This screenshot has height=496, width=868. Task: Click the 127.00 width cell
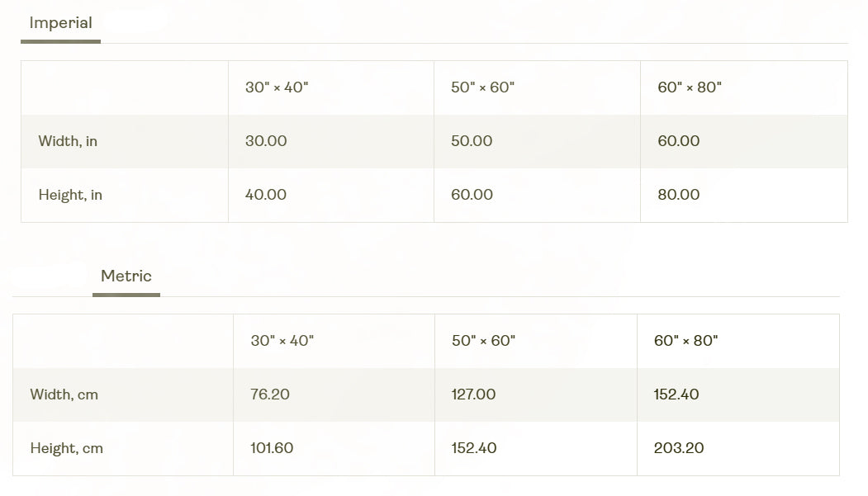click(x=473, y=394)
